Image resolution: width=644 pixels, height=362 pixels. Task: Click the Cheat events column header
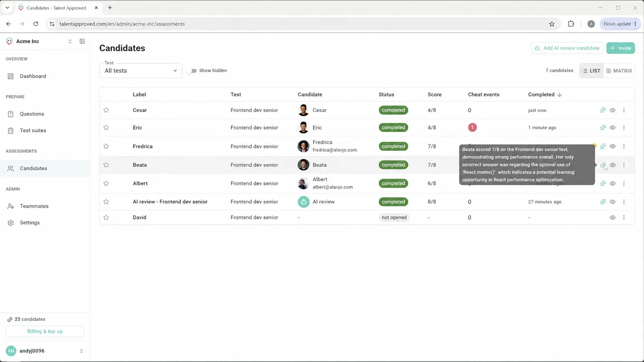(x=483, y=95)
